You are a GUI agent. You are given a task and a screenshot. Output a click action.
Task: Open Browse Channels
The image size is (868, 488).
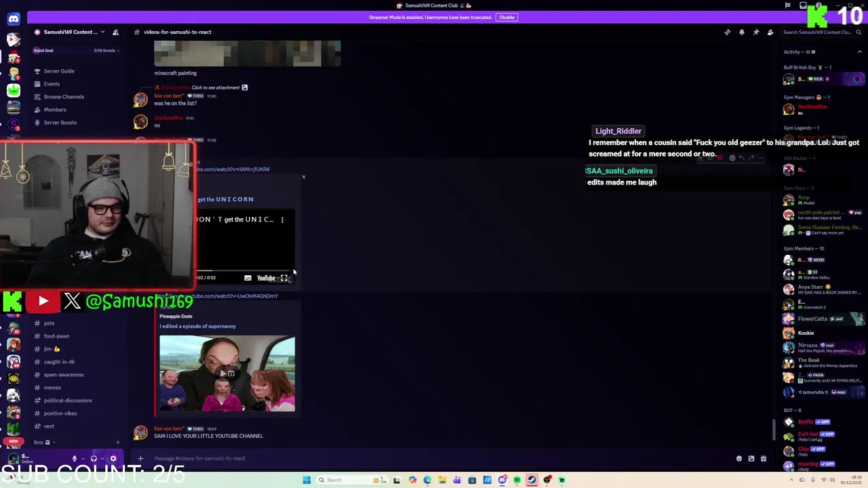click(64, 97)
